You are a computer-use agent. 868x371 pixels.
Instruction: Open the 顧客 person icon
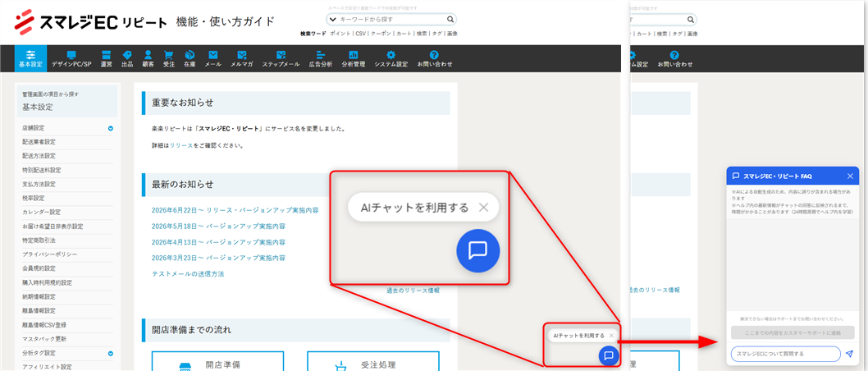click(148, 55)
